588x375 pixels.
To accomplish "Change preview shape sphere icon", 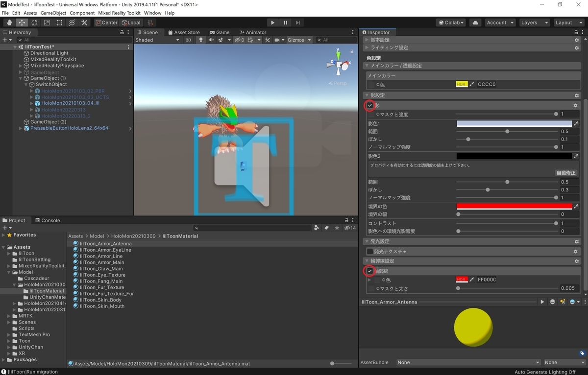I will tap(553, 302).
